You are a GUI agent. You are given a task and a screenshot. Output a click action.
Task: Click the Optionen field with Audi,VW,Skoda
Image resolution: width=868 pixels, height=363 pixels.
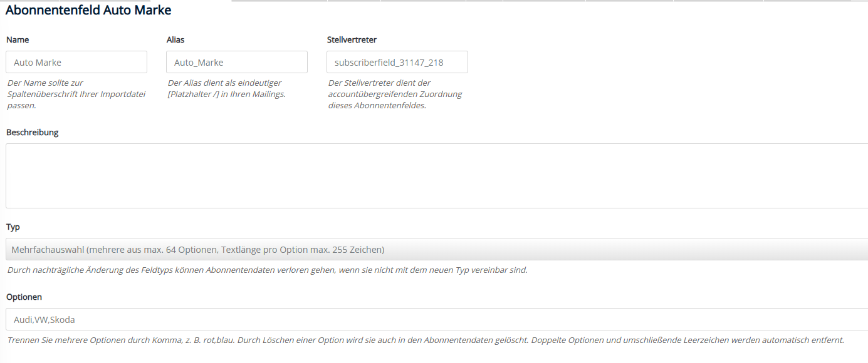coord(437,319)
